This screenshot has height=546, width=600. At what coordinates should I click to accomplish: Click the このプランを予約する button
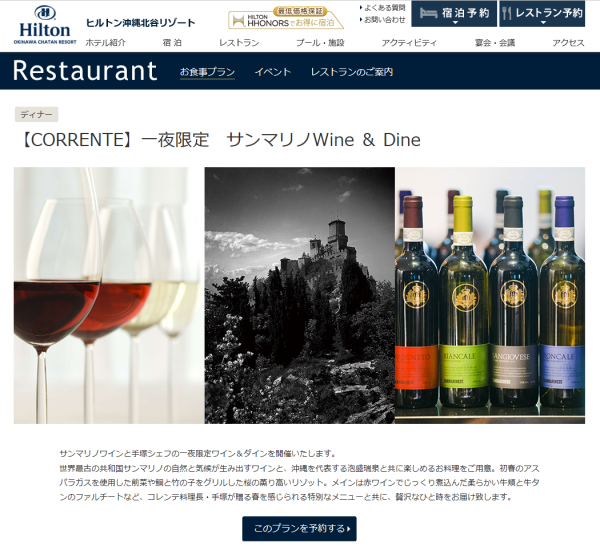(299, 529)
